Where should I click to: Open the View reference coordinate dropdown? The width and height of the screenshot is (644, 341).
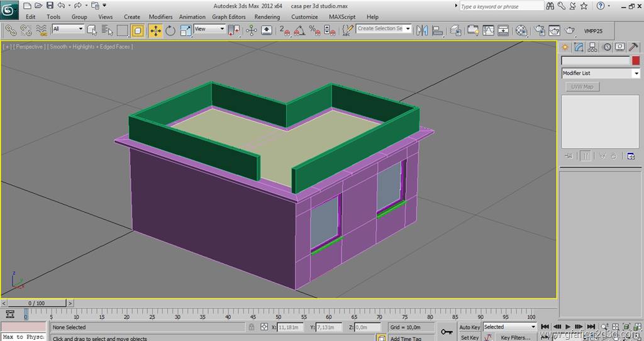[x=210, y=29]
